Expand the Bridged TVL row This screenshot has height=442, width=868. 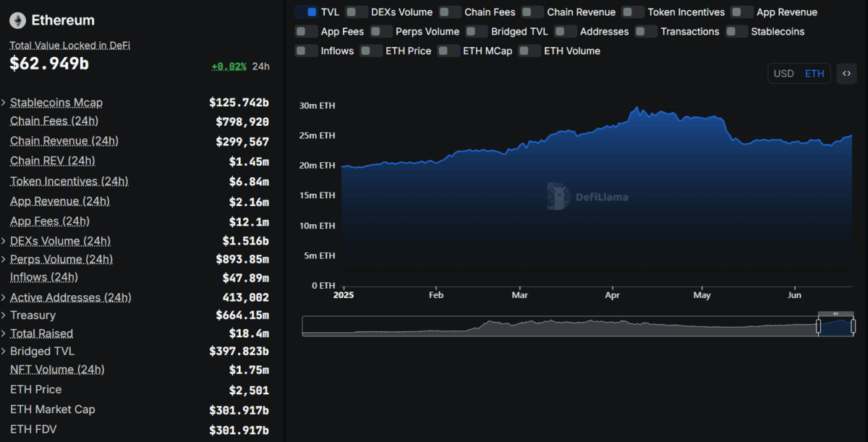(x=4, y=352)
